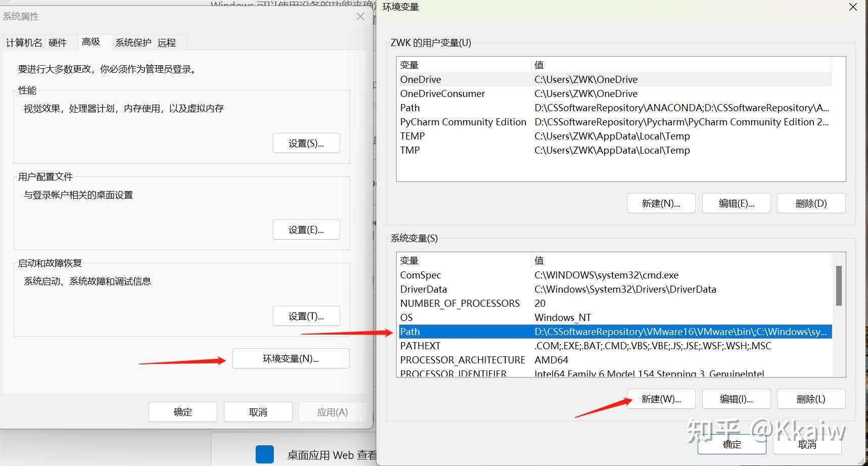
Task: Click the disabled 应用(A) button
Action: [x=332, y=412]
